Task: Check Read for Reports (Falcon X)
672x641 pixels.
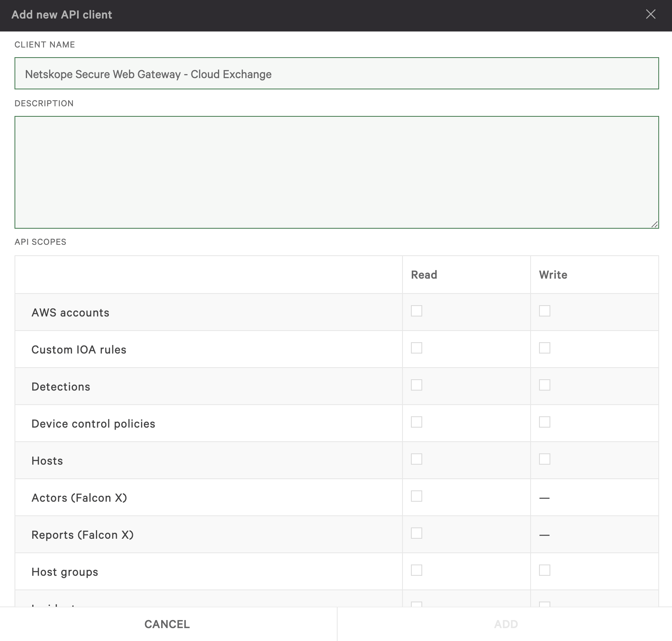Action: point(416,533)
